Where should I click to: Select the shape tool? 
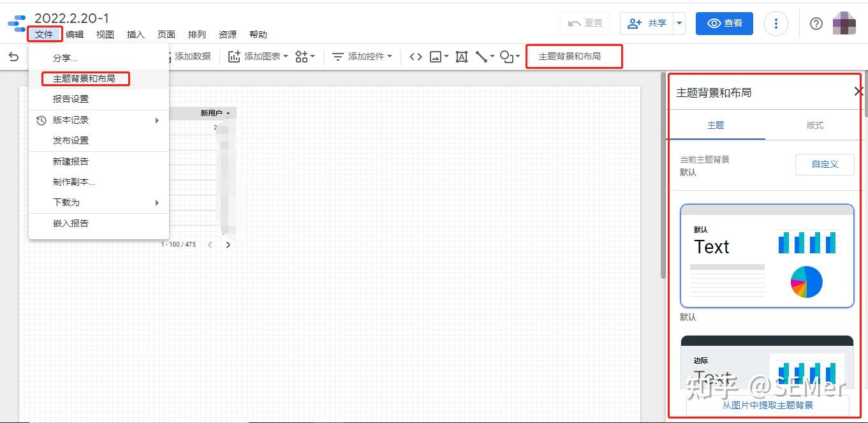(x=507, y=56)
